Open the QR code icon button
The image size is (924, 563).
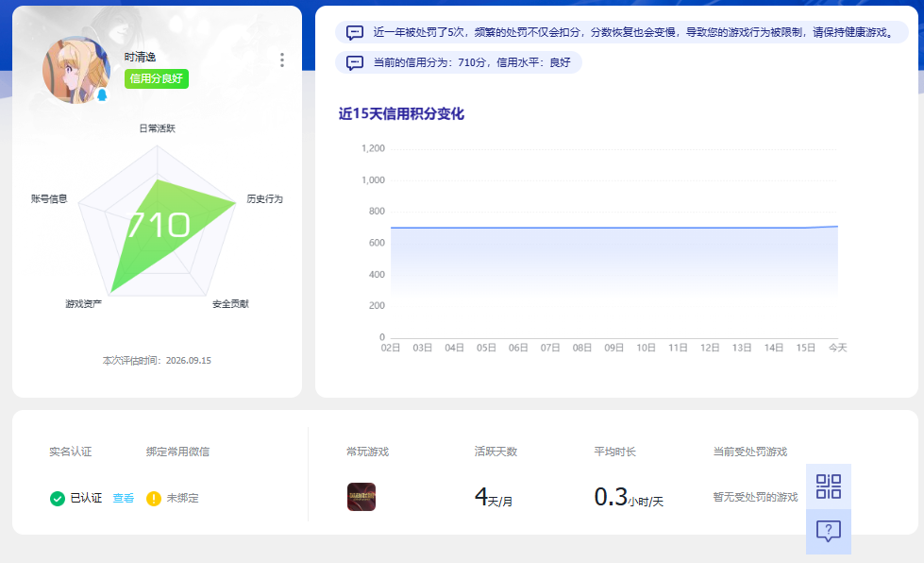829,486
